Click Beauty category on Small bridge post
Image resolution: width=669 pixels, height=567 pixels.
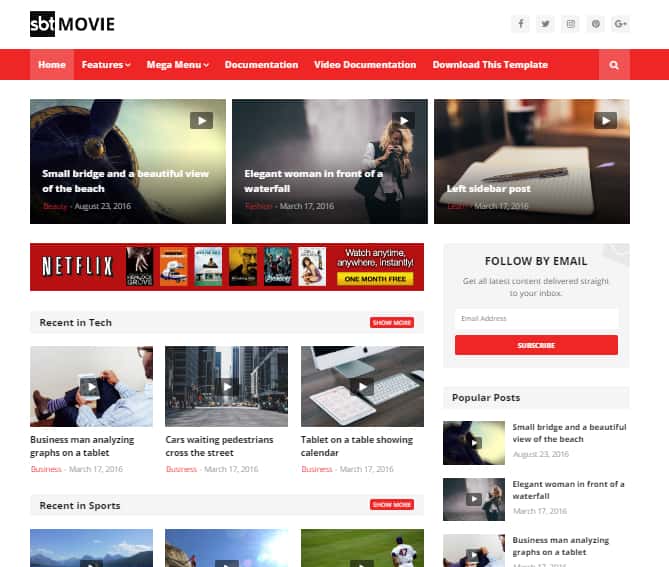click(55, 206)
